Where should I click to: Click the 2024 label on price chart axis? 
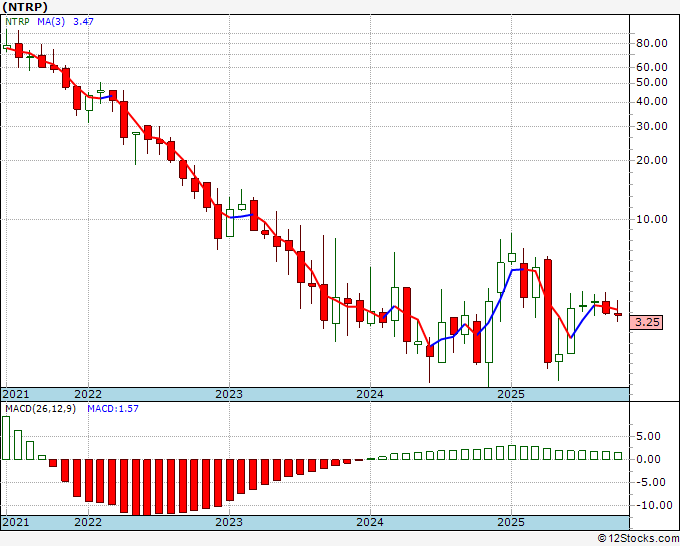tap(370, 394)
